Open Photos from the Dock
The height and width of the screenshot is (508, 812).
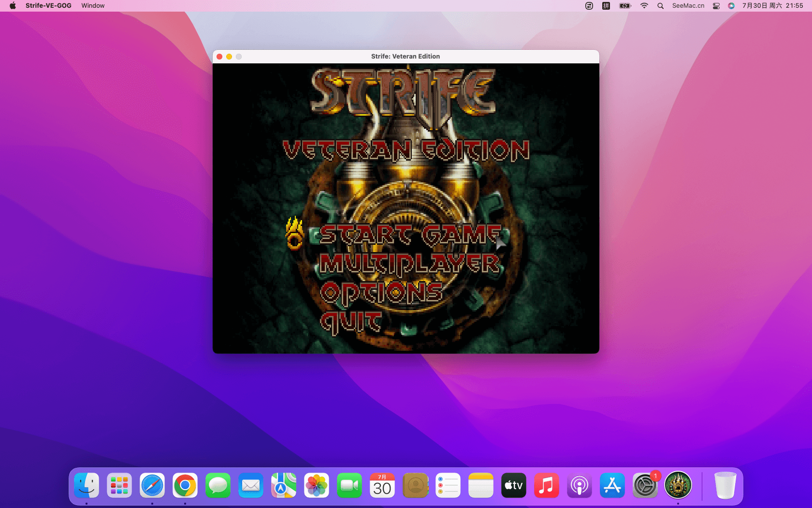[317, 485]
